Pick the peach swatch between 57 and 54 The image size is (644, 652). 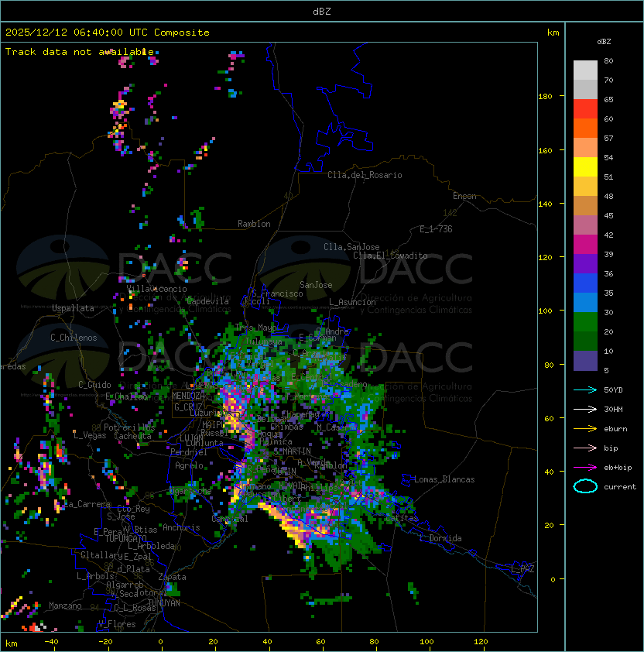pyautogui.click(x=585, y=148)
